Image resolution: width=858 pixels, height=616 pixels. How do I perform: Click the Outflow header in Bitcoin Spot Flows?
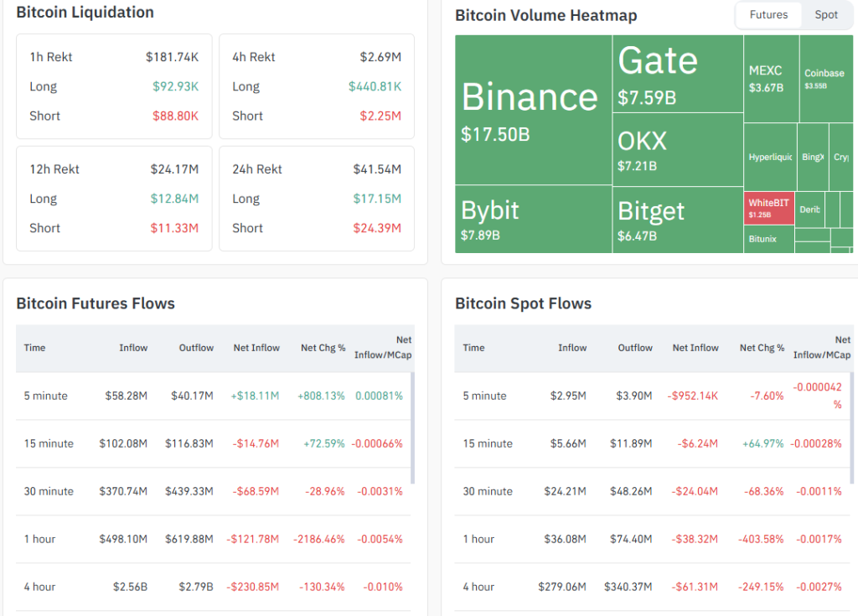[x=634, y=348]
